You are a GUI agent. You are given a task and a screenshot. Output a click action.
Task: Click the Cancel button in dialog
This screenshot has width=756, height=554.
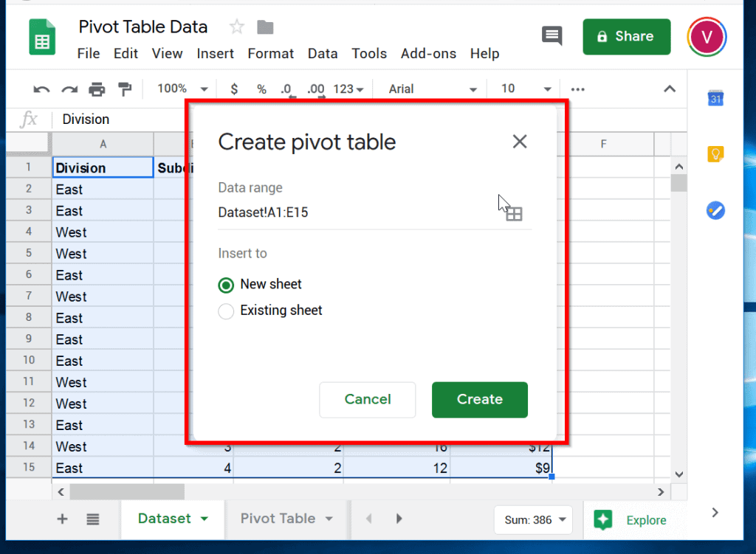[368, 399]
